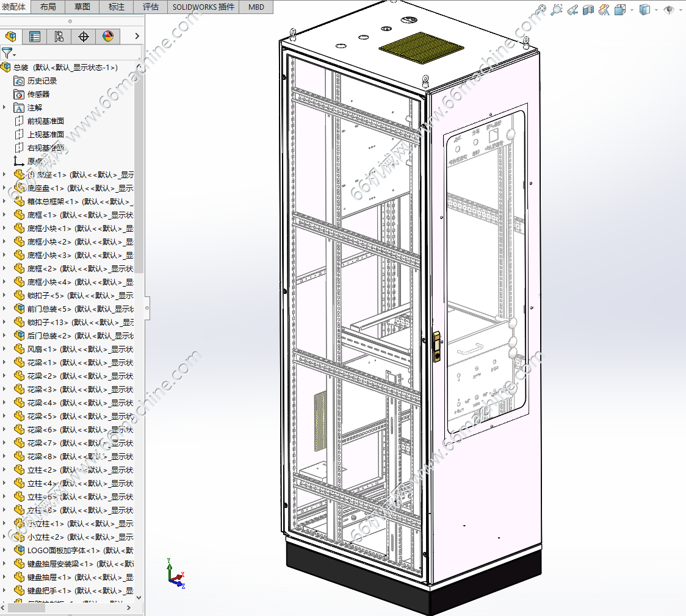
Task: Open the ConfigurationManager tab icon
Action: coord(59,36)
